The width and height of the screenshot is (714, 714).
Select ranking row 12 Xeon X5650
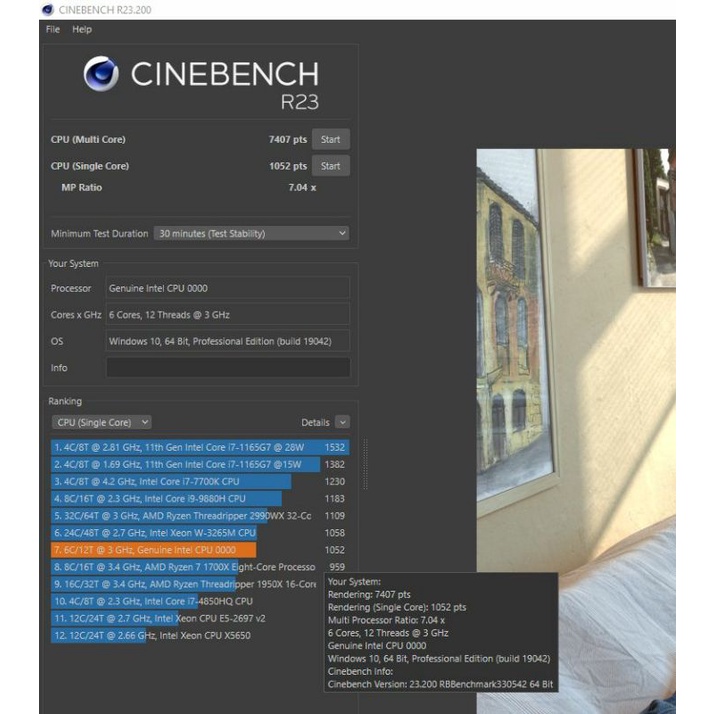pyautogui.click(x=187, y=635)
